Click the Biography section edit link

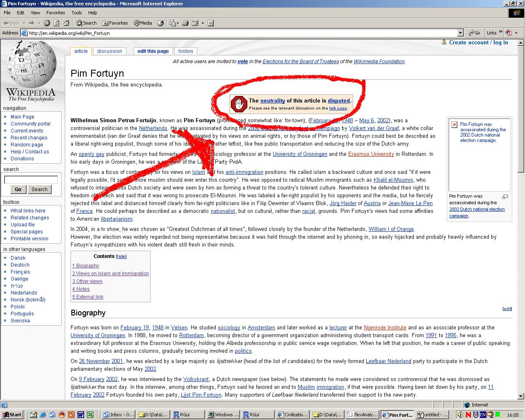click(x=507, y=309)
